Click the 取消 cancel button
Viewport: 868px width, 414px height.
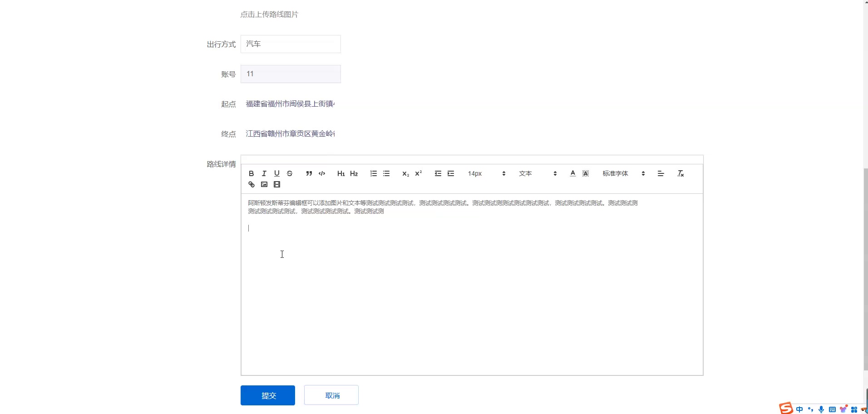(331, 395)
